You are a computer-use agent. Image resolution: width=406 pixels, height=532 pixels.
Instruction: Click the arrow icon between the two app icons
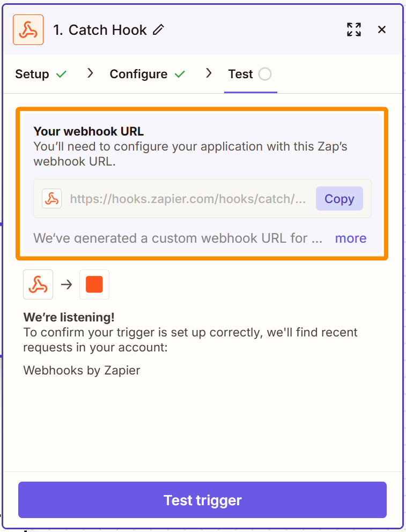click(67, 284)
